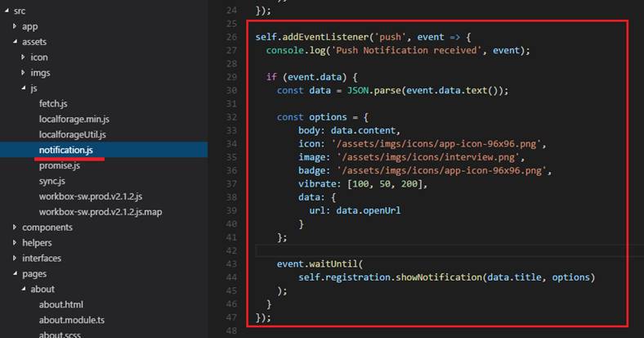
Task: Select the about folder label
Action: (42, 289)
